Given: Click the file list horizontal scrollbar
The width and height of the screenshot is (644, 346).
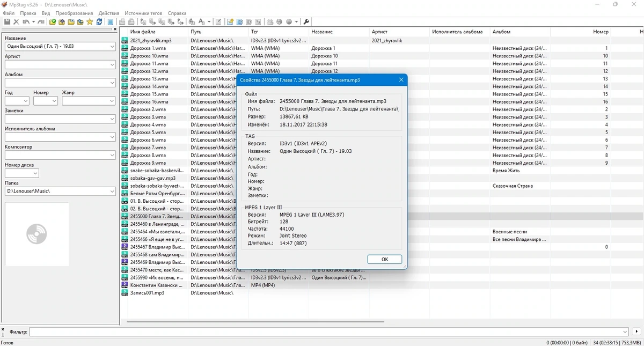Looking at the screenshot, I should [x=255, y=322].
